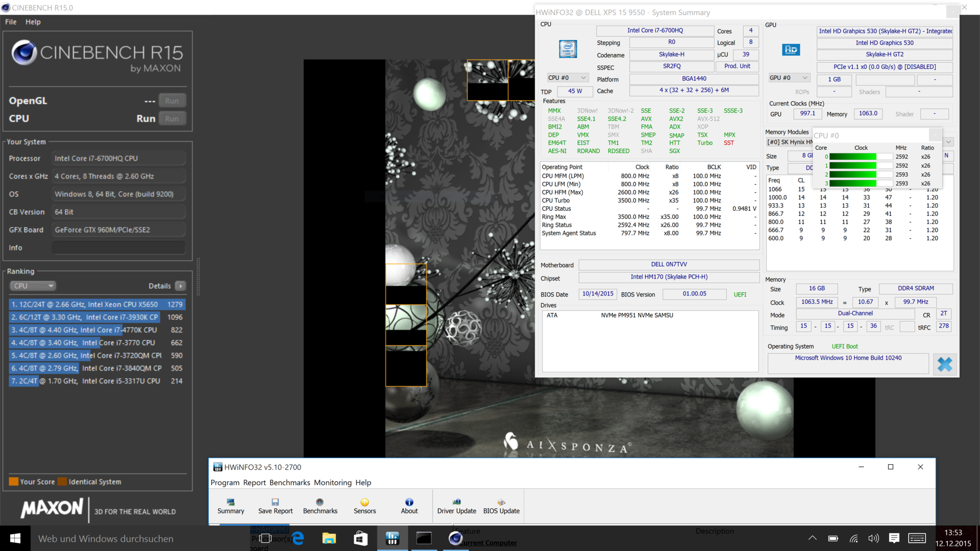This screenshot has width=980, height=551.
Task: Open the HWiNFO Summary toolbar icon
Action: click(x=231, y=506)
